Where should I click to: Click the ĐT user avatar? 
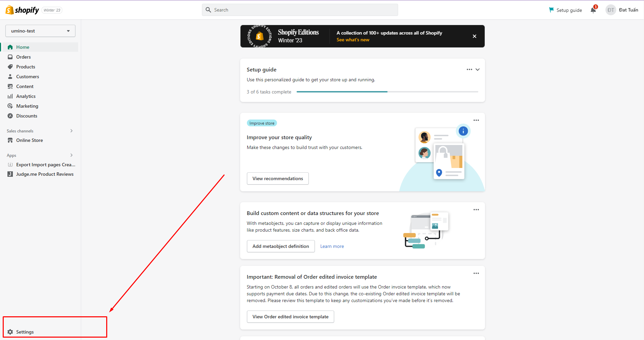click(611, 10)
